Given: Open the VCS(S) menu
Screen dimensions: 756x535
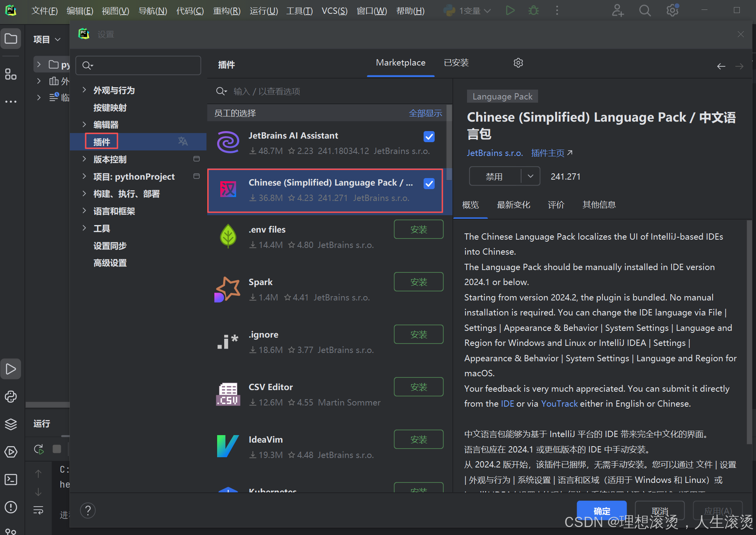Looking at the screenshot, I should (x=334, y=11).
